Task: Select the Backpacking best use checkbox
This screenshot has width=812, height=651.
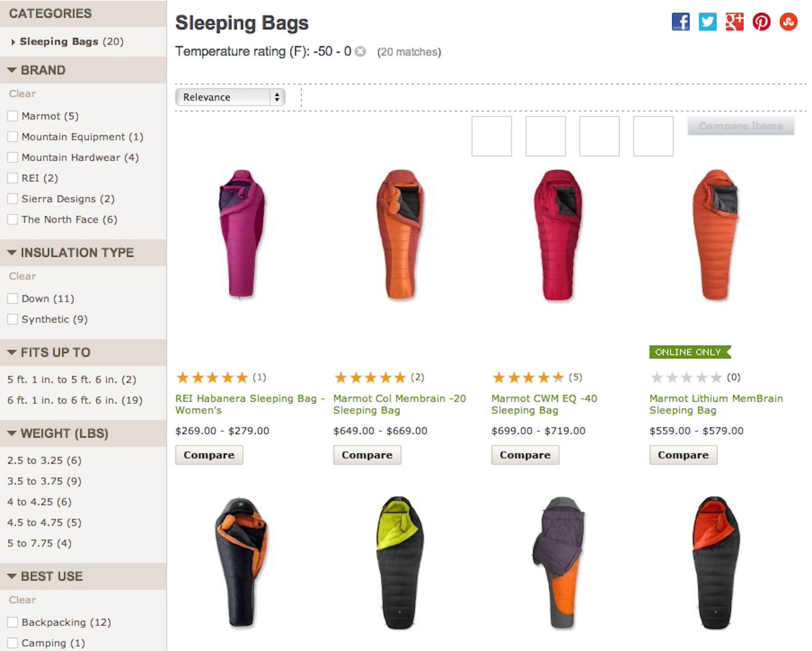Action: (x=13, y=622)
